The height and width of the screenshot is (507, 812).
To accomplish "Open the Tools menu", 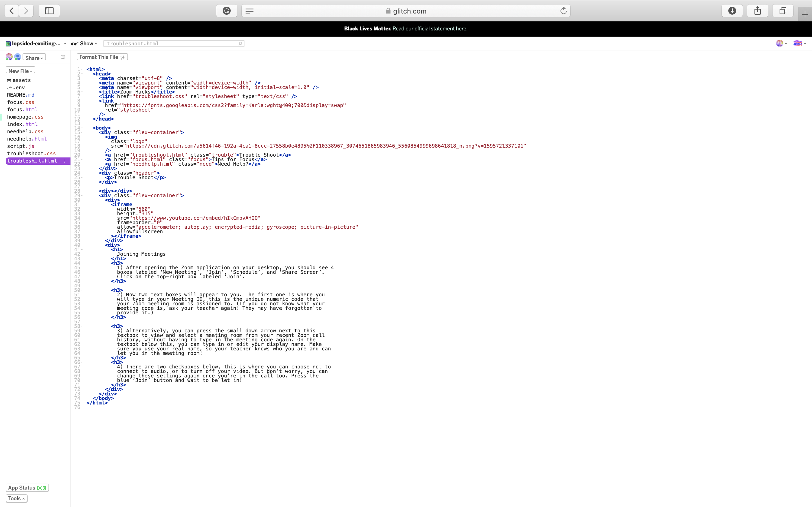I will pyautogui.click(x=16, y=498).
